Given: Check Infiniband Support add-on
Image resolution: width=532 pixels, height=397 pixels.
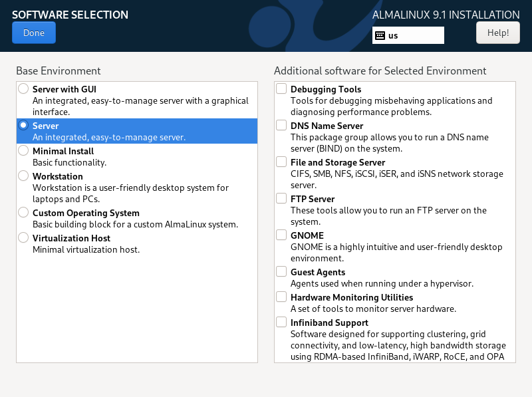Looking at the screenshot, I should 281,321.
